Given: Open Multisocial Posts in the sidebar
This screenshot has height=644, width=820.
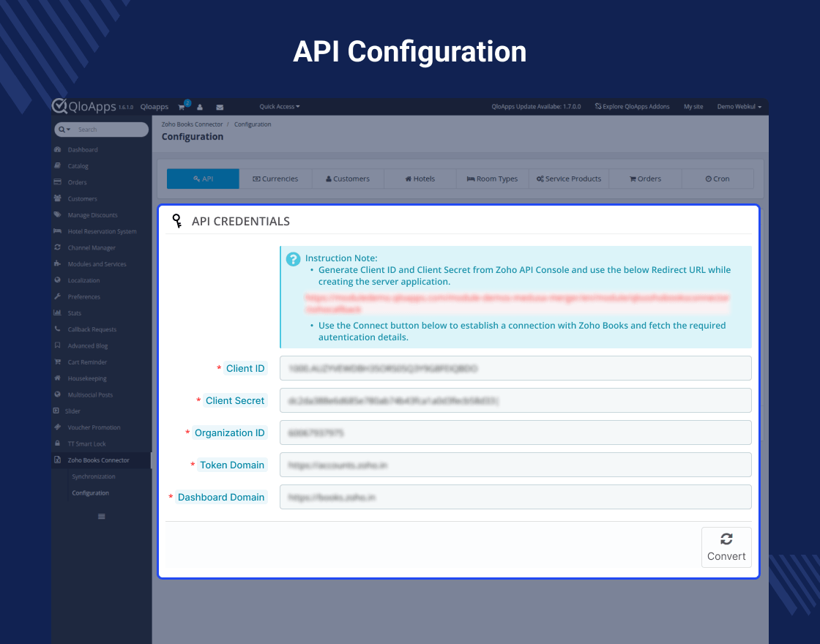Looking at the screenshot, I should 90,394.
